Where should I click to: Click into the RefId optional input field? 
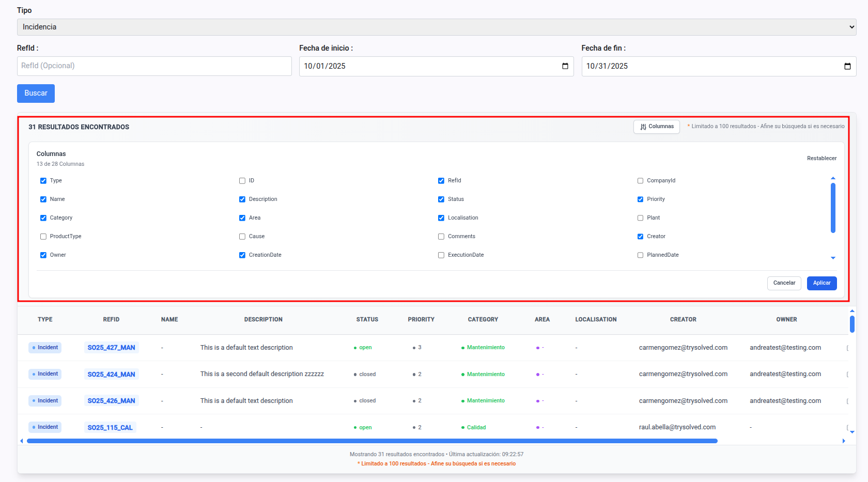pyautogui.click(x=154, y=66)
